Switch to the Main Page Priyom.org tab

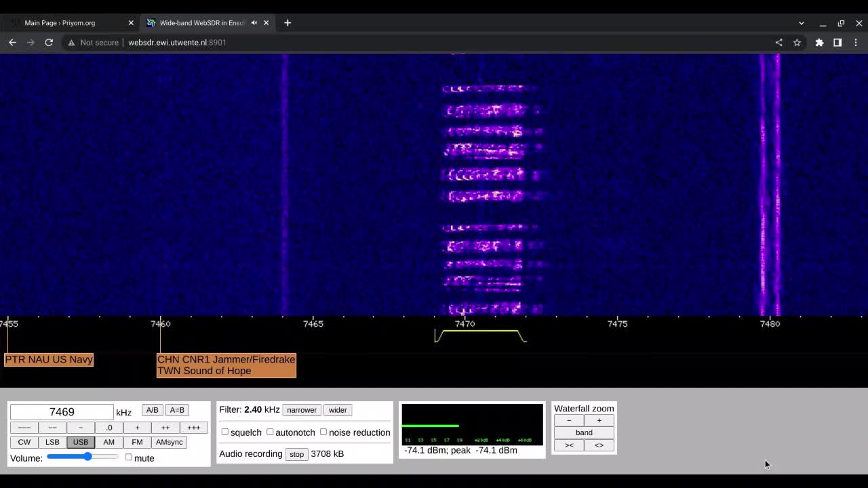pyautogui.click(x=71, y=22)
